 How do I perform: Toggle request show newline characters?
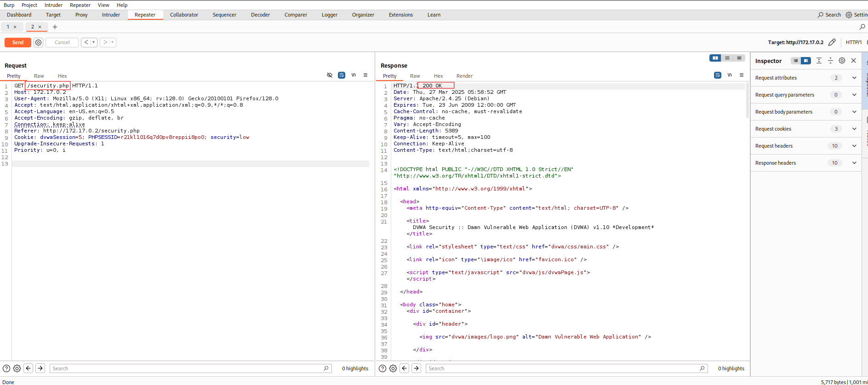[x=354, y=75]
